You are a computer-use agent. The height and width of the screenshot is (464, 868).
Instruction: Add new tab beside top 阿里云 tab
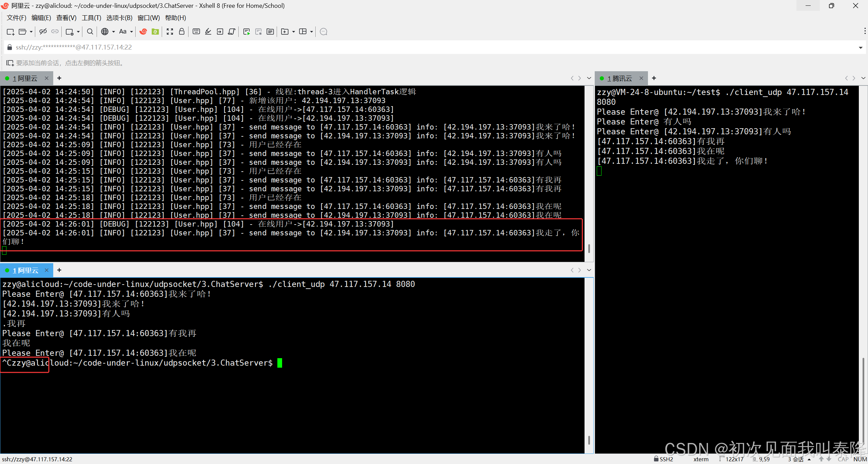[59, 78]
